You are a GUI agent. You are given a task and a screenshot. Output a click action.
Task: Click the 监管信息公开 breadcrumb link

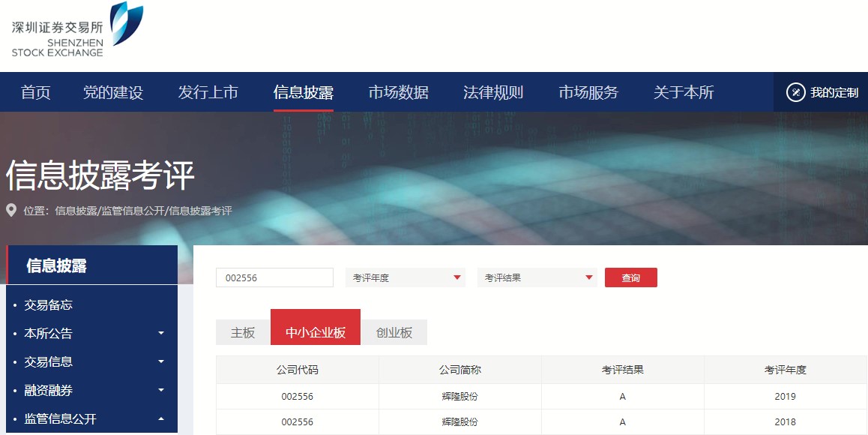[x=133, y=211]
